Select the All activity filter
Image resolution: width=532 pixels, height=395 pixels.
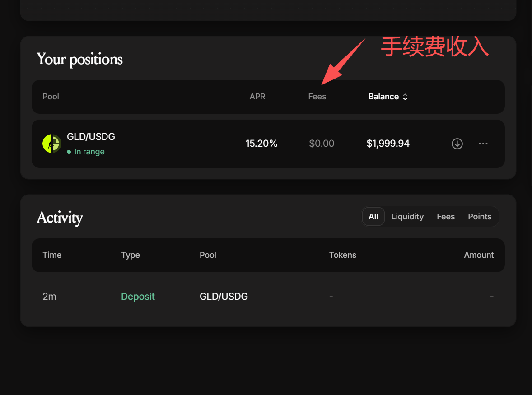373,217
